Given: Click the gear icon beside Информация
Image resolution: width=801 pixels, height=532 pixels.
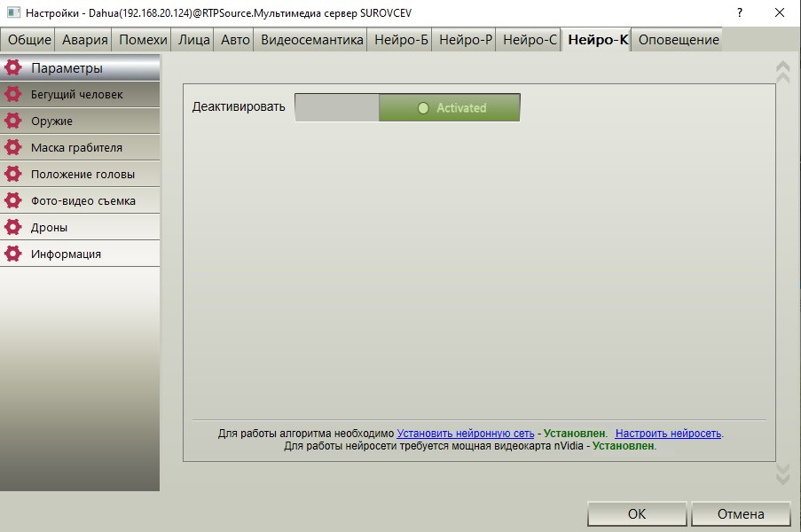Looking at the screenshot, I should pyautogui.click(x=12, y=254).
